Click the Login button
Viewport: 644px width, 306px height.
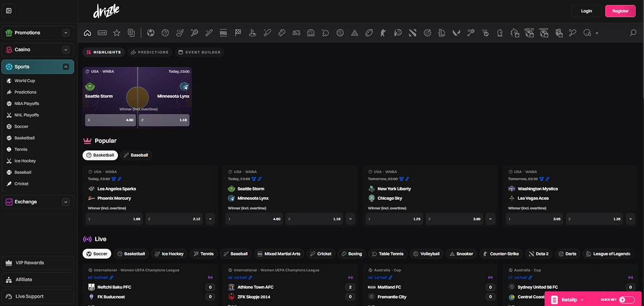click(587, 11)
